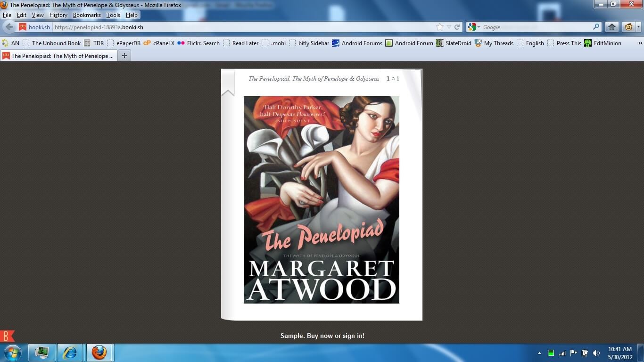
Task: Click 'Sample. Buy now or sign in!'
Action: [322, 336]
